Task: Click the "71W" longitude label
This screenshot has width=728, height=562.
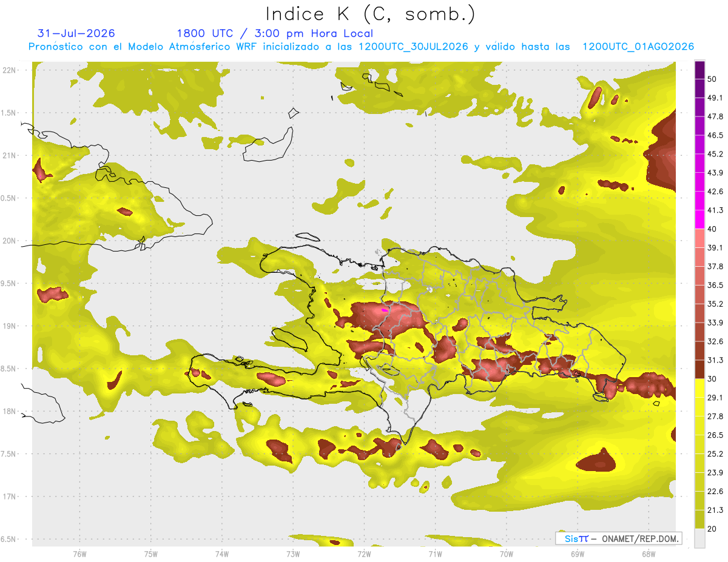Action: click(435, 554)
